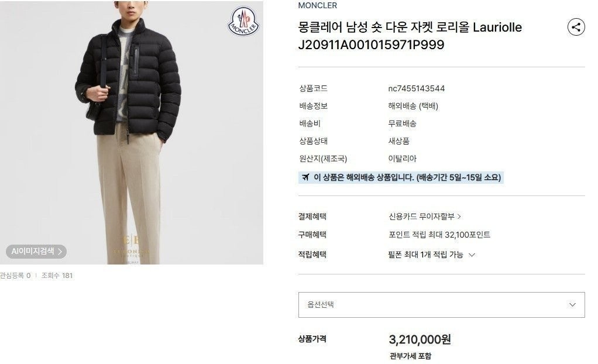Click the overseas shipping notice banner
Screen dimensions: 598x364
click(x=401, y=177)
